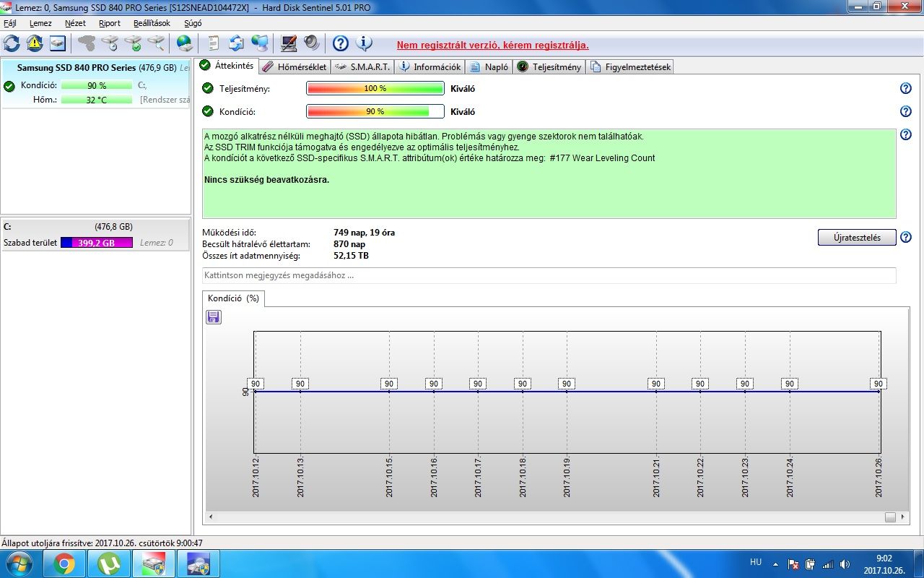Viewport: 924px width, 578px height.
Task: Open the Súgó menu
Action: tap(193, 23)
